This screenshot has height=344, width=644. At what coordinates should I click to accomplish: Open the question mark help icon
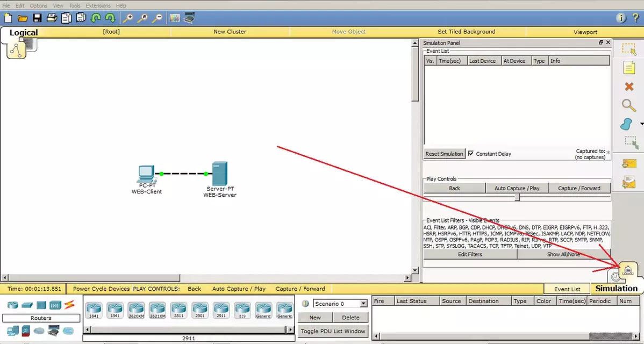636,18
